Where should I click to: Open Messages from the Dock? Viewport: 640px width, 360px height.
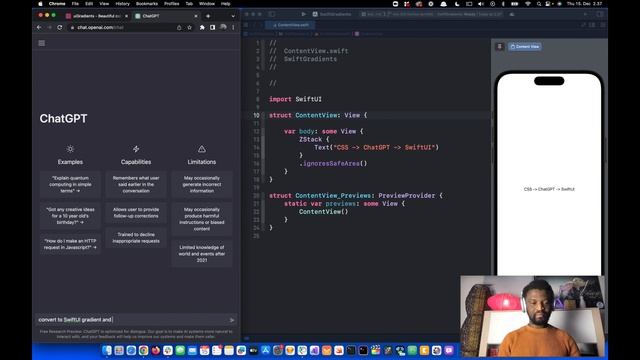(x=180, y=350)
